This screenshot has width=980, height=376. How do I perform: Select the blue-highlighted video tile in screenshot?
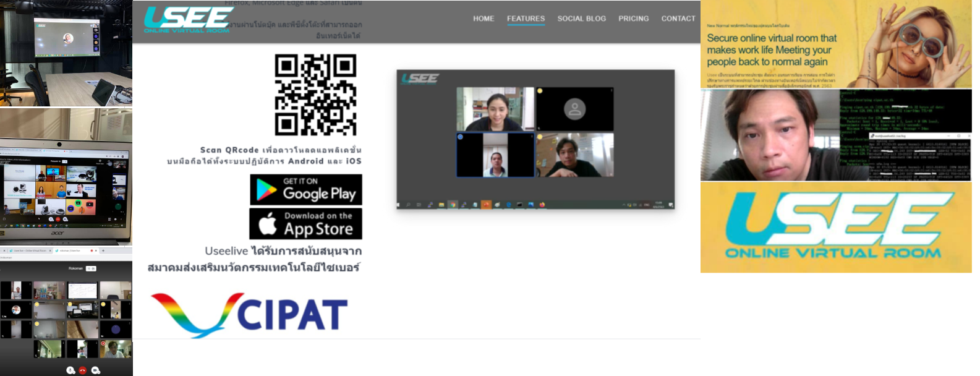[x=495, y=155]
